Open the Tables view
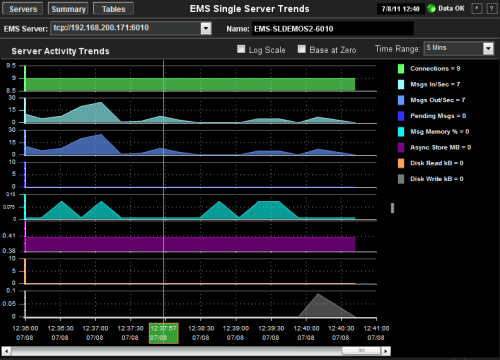 pos(113,9)
